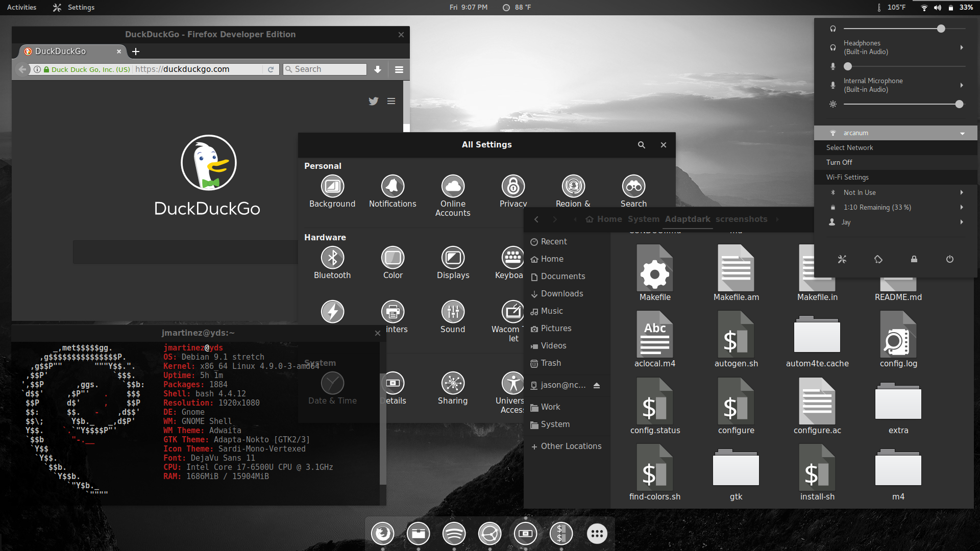Turn Off Wi-Fi from menu
Viewport: 980px width, 551px height.
click(896, 162)
